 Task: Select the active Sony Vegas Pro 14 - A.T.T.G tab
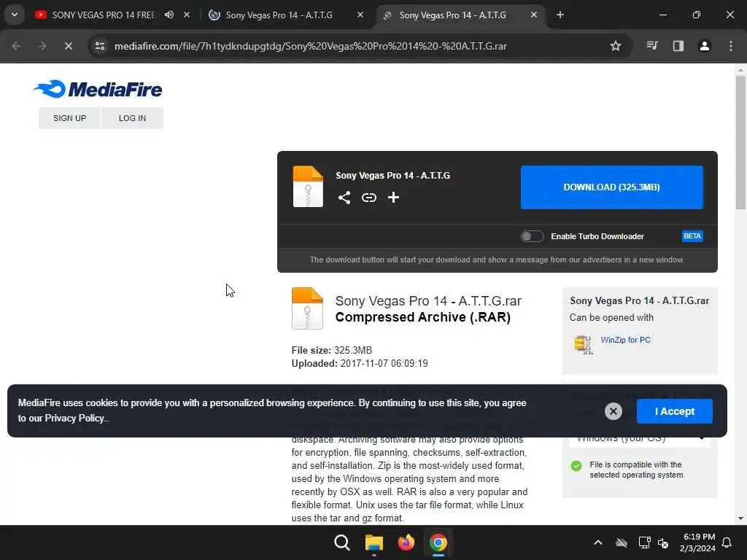tap(460, 15)
